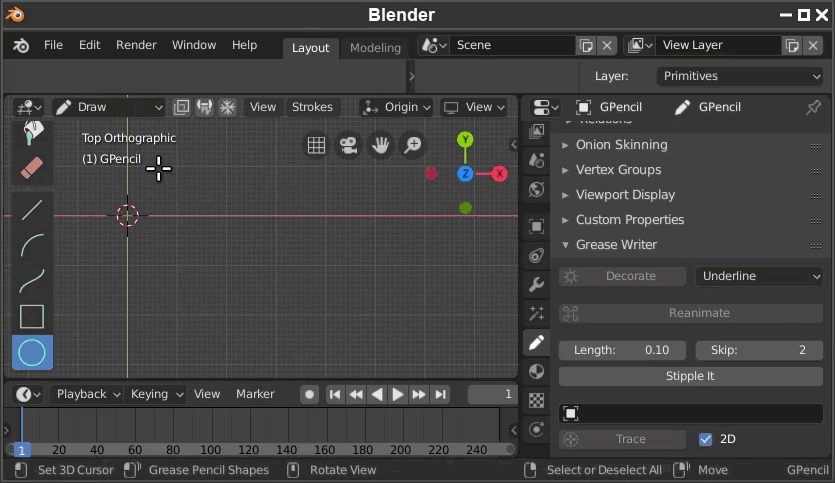835x483 pixels.
Task: Click the Skip value field
Action: 759,350
